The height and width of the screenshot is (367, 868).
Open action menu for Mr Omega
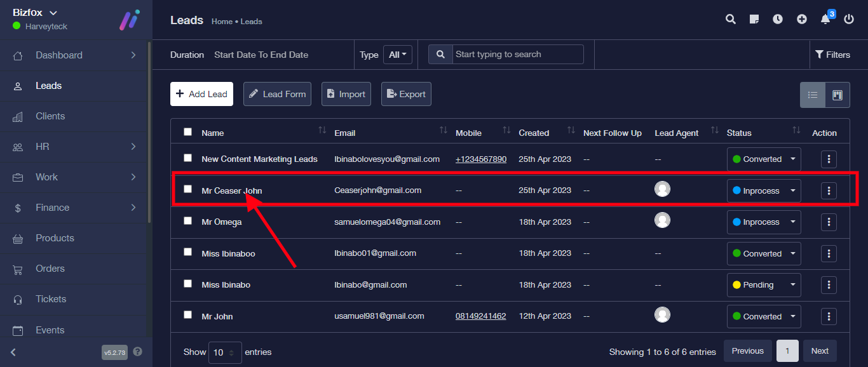click(829, 222)
